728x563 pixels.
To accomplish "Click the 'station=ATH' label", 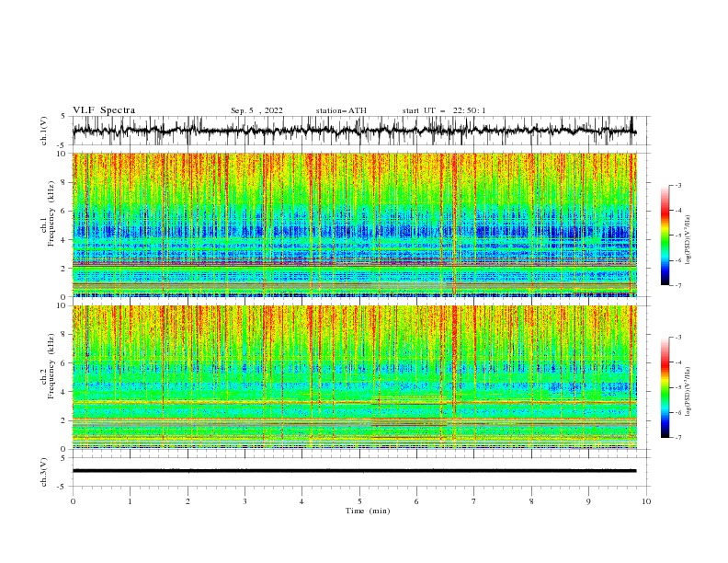I will pyautogui.click(x=341, y=110).
